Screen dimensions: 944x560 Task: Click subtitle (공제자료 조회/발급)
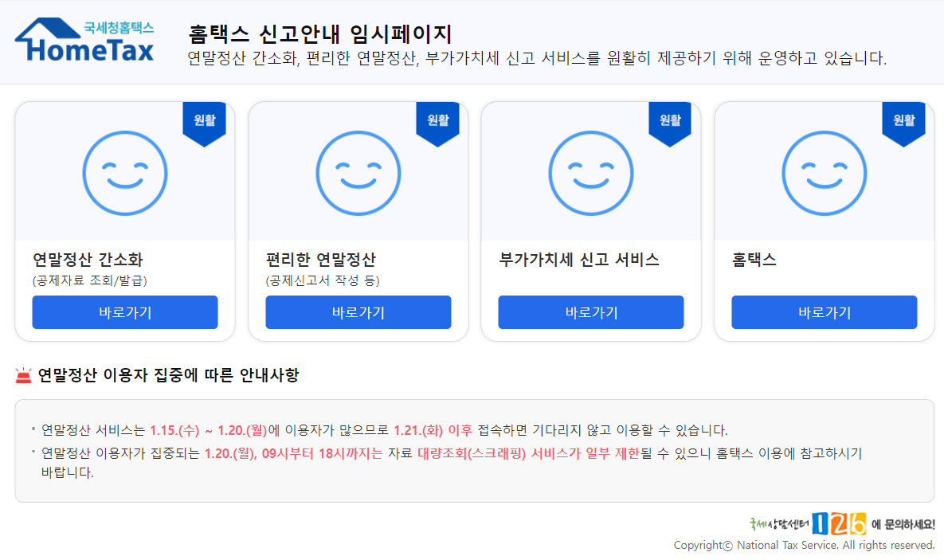(x=90, y=280)
